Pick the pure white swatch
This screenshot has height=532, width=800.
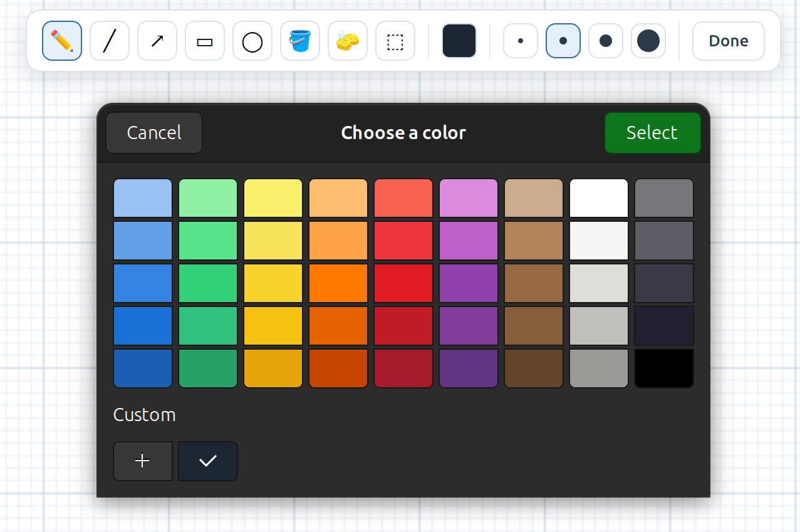[x=599, y=198]
